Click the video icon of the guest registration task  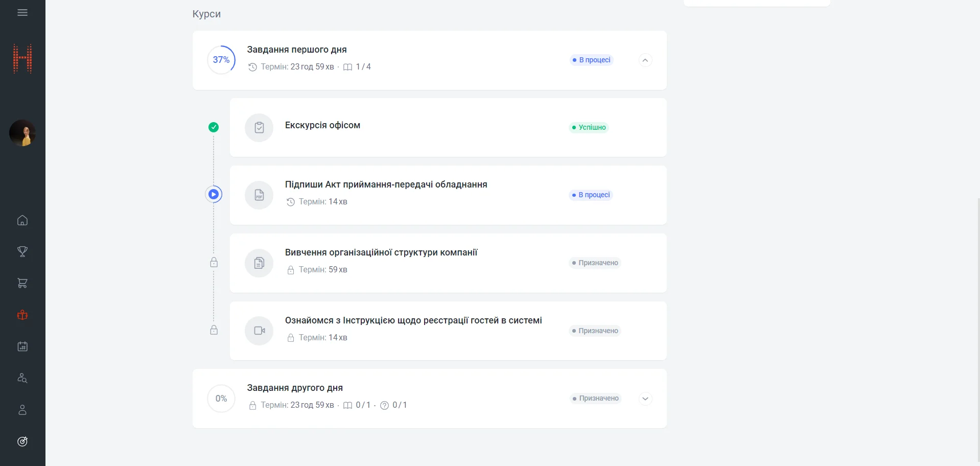pos(259,331)
